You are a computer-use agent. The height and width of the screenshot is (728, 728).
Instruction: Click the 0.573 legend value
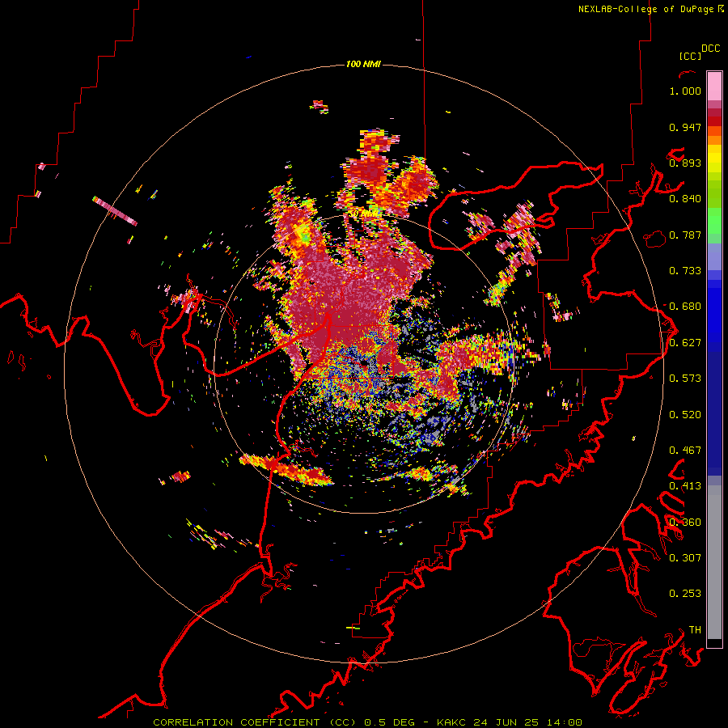(685, 379)
